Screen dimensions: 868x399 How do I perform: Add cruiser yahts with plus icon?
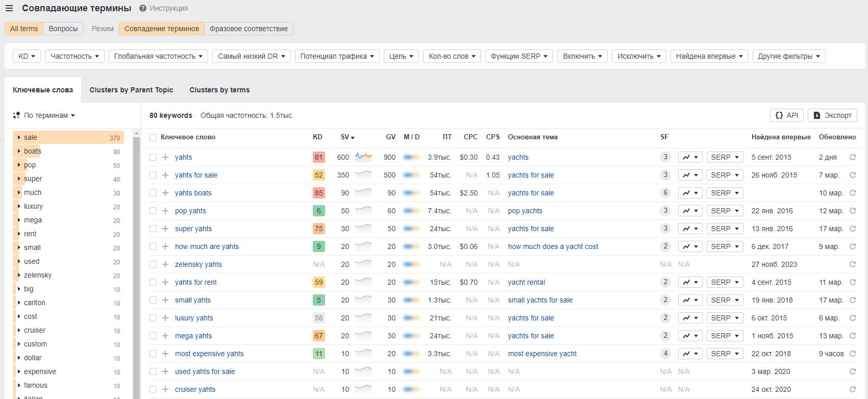pos(165,389)
